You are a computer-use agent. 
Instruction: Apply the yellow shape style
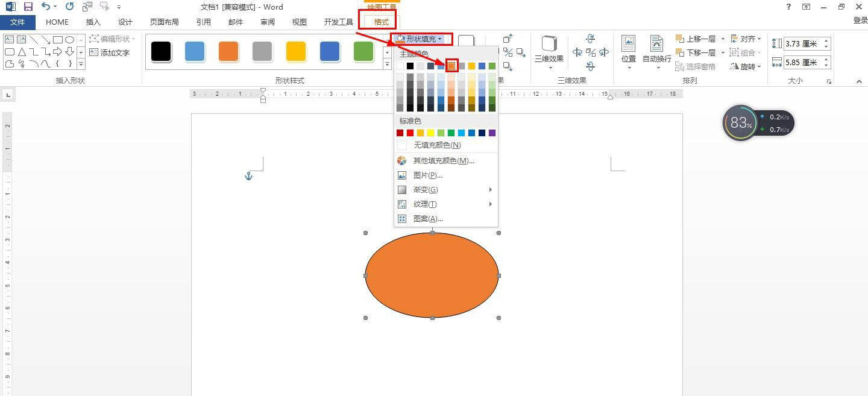pos(296,51)
